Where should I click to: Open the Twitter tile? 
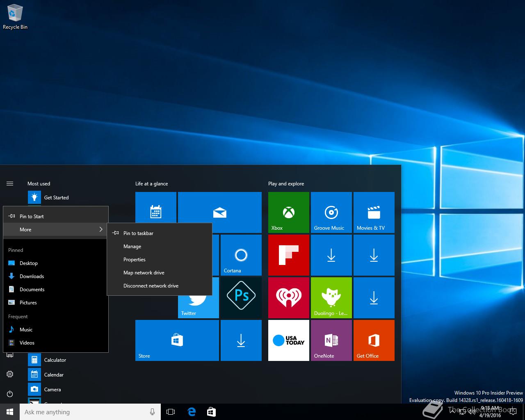click(x=199, y=307)
